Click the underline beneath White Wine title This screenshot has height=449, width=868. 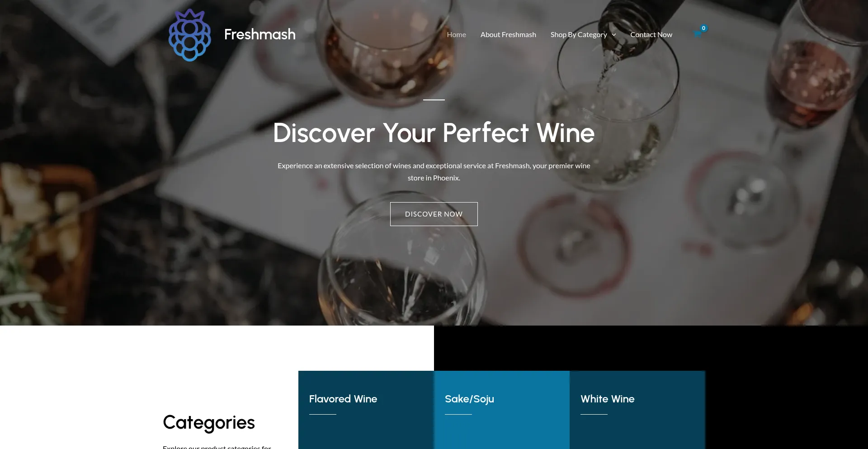[594, 414]
